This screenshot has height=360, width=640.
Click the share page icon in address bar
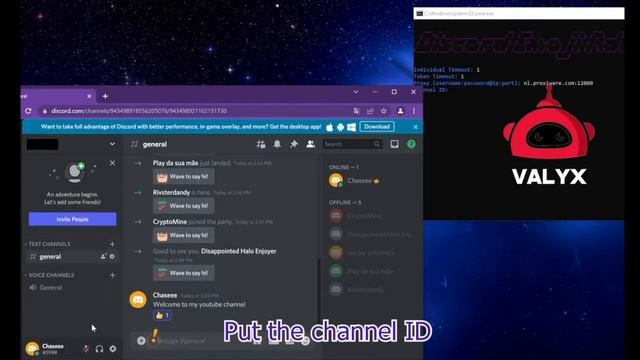tap(370, 111)
